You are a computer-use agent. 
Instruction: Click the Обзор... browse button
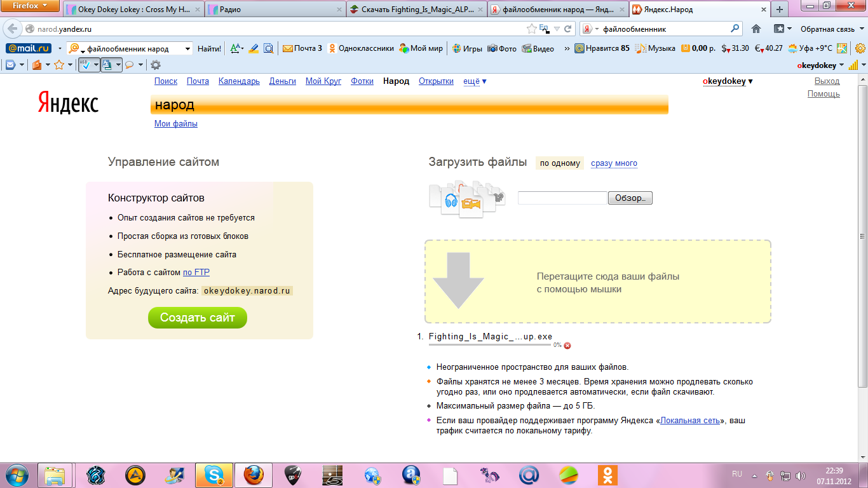coord(630,198)
